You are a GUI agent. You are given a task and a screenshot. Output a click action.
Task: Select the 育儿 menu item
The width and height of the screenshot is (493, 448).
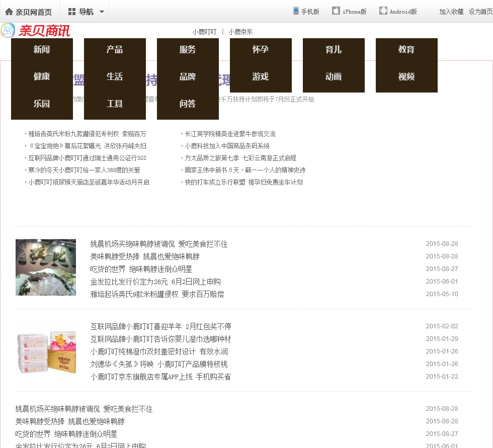tap(334, 49)
